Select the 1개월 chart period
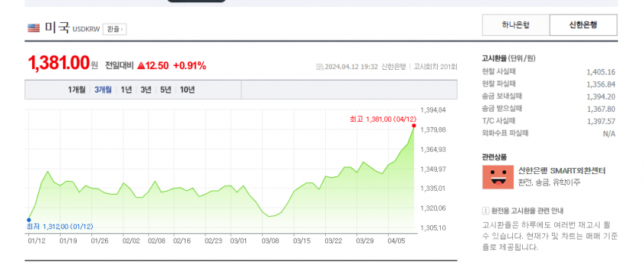This screenshot has height=279, width=644. point(77,90)
